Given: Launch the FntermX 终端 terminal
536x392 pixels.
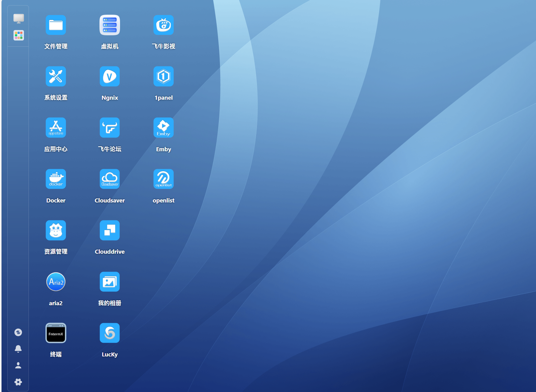Looking at the screenshot, I should [x=56, y=332].
